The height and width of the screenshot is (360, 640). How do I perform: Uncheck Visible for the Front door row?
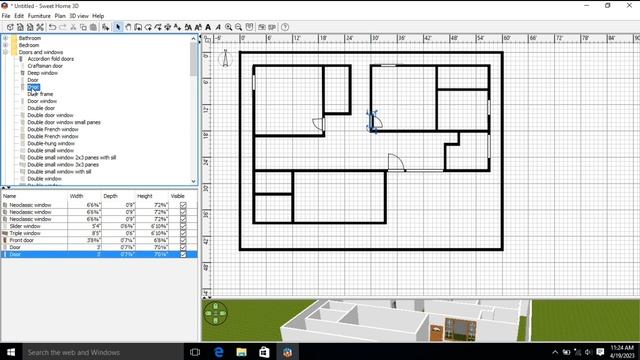[x=183, y=240]
